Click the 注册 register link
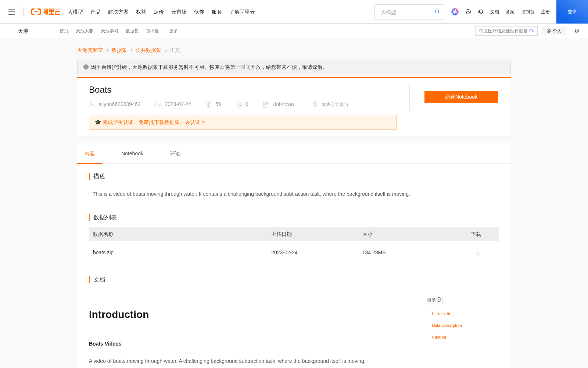This screenshot has height=368, width=588. coord(545,12)
